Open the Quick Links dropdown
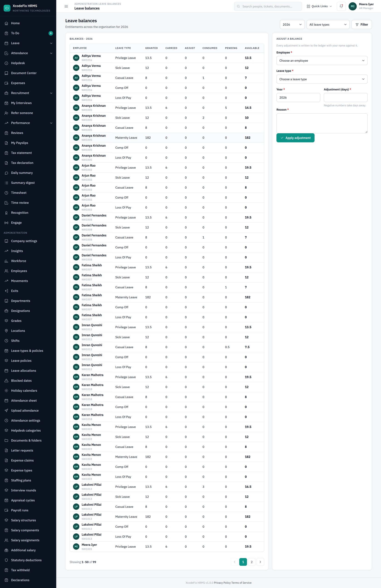381x588 pixels. coord(319,6)
